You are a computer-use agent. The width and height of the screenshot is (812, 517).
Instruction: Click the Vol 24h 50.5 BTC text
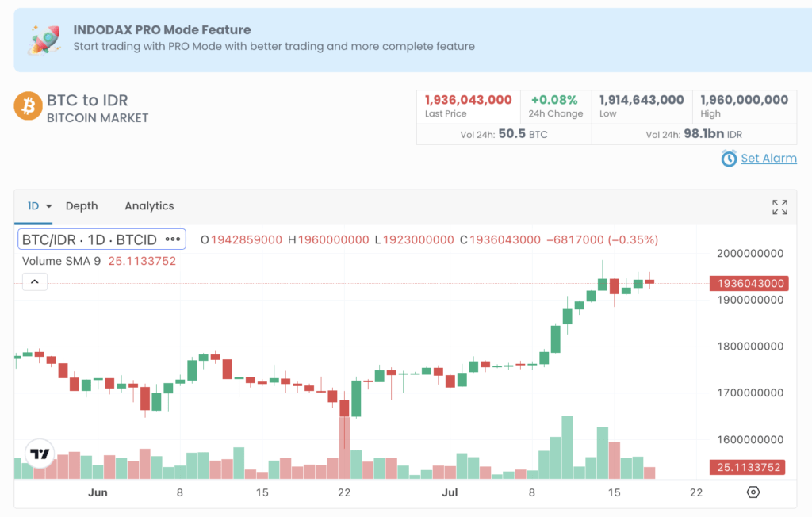504,134
